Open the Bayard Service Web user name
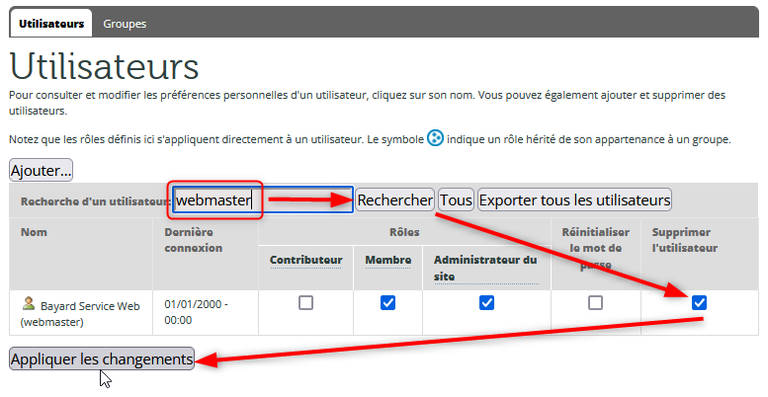The image size is (768, 397). click(80, 314)
